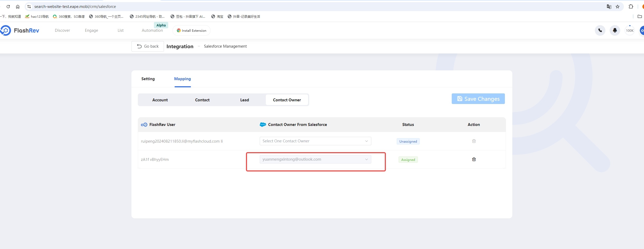The image size is (644, 249).
Task: Click the Go back button
Action: (x=148, y=46)
